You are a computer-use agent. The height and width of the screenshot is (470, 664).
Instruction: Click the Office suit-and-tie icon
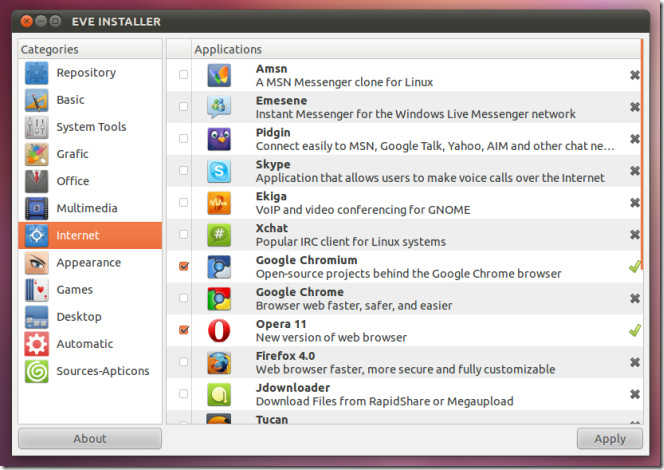pos(36,181)
